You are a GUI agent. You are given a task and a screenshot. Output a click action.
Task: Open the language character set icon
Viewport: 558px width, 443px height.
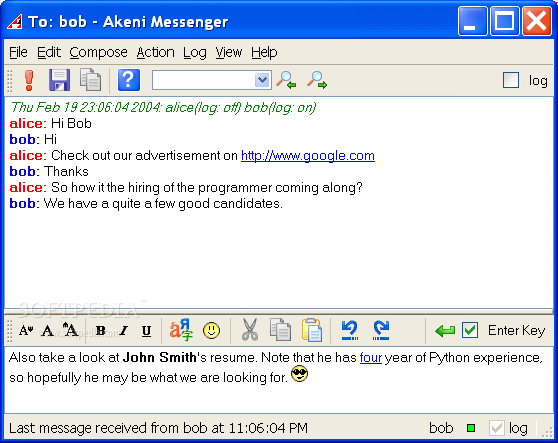181,330
